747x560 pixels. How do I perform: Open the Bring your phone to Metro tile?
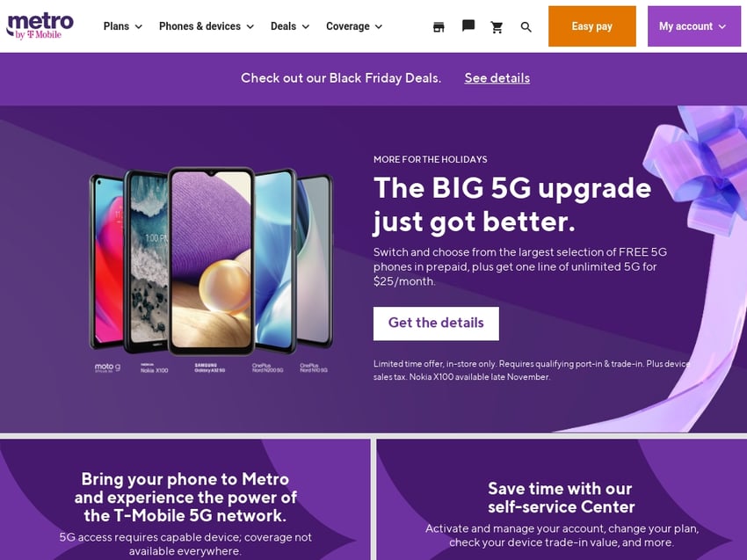tap(185, 499)
